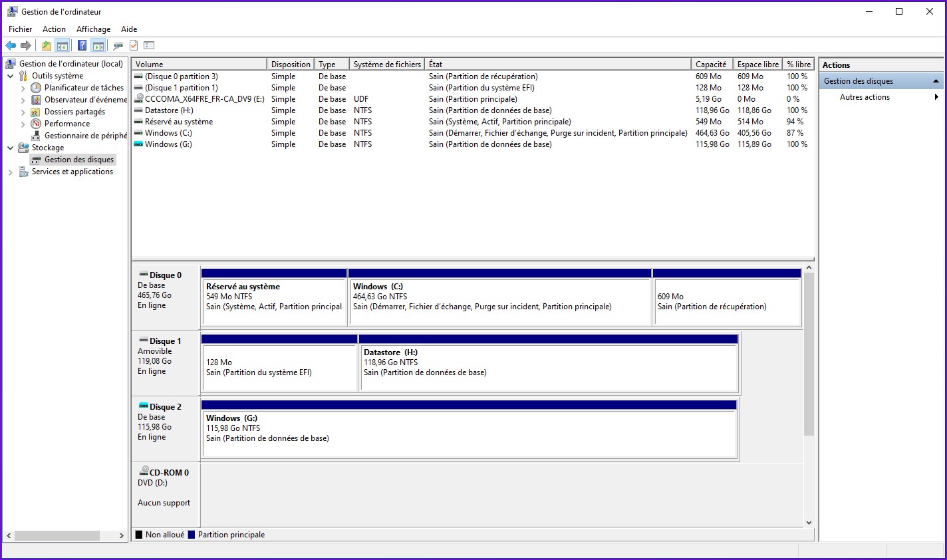Image resolution: width=947 pixels, height=560 pixels.
Task: Open help via the question-mark toolbar icon
Action: (81, 45)
